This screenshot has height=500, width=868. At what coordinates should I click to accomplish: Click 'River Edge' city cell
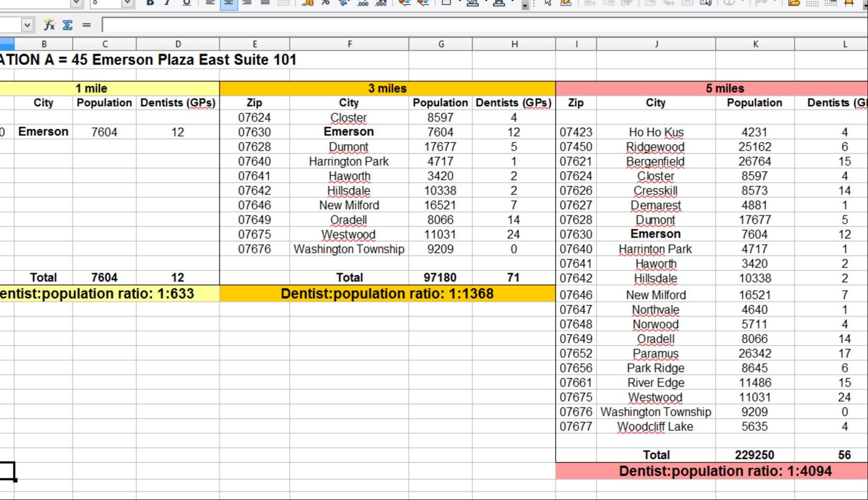656,383
